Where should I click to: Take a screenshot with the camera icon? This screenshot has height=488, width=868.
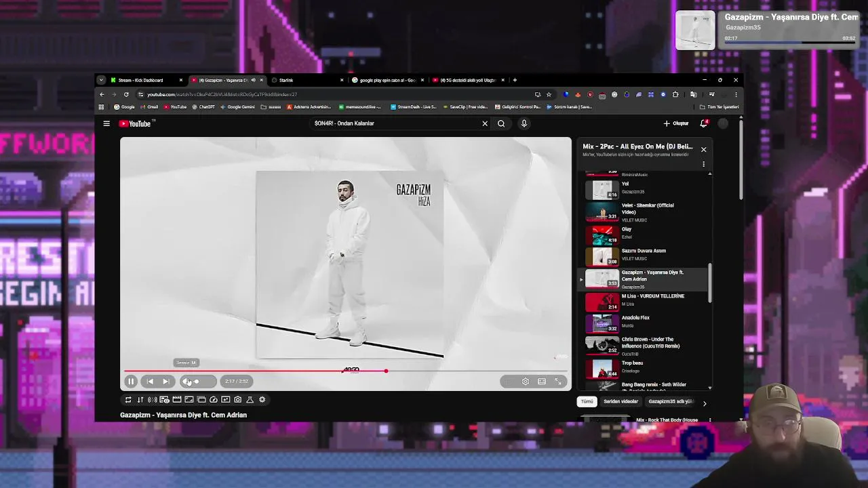point(238,400)
